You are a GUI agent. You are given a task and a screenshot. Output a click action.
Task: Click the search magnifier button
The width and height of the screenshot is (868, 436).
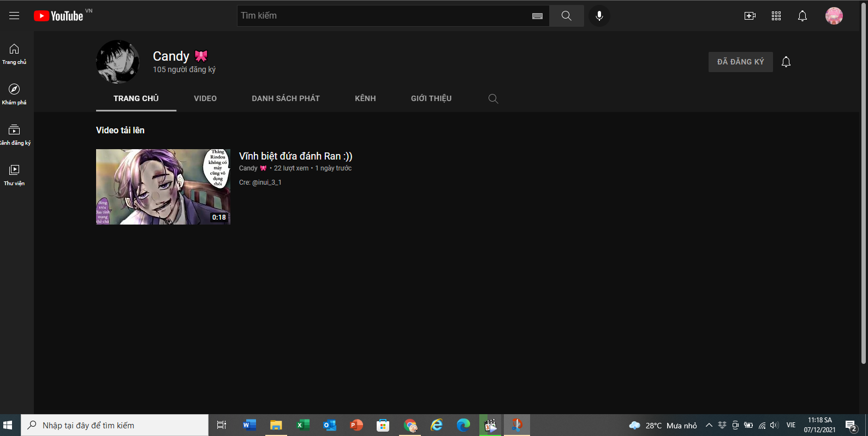[x=566, y=16]
